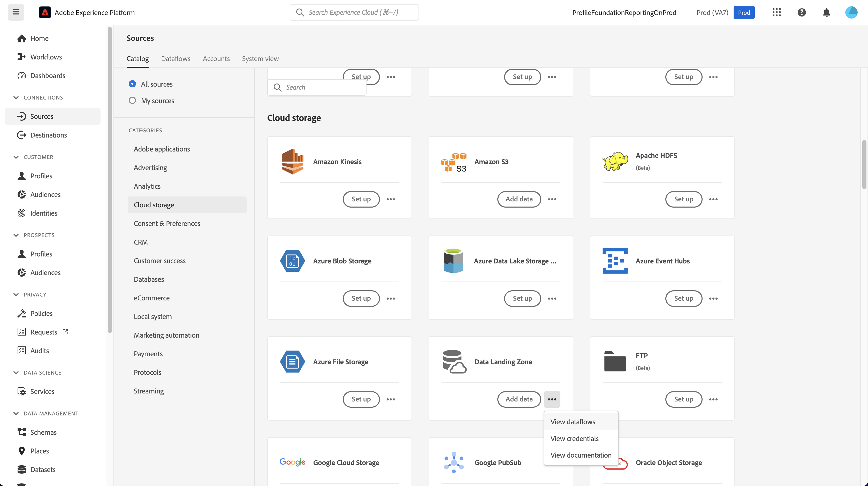This screenshot has width=868, height=486.
Task: Click Set up for Azure Event Hubs
Action: click(684, 299)
